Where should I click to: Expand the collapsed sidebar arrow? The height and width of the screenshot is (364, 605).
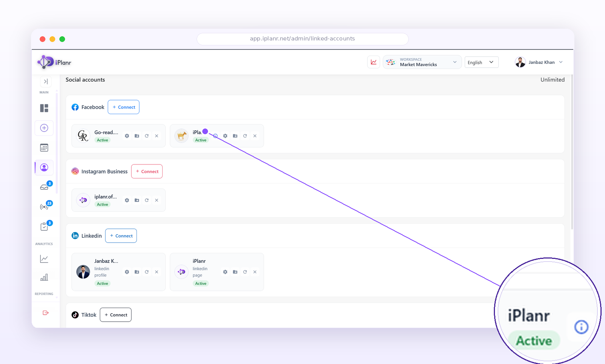click(x=46, y=81)
